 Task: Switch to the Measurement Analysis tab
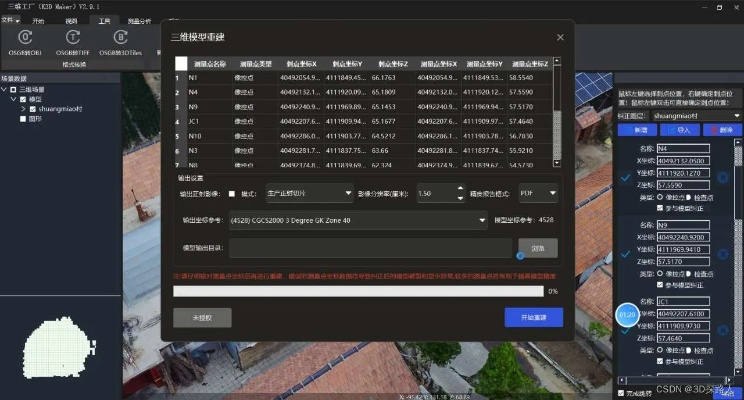click(x=140, y=19)
